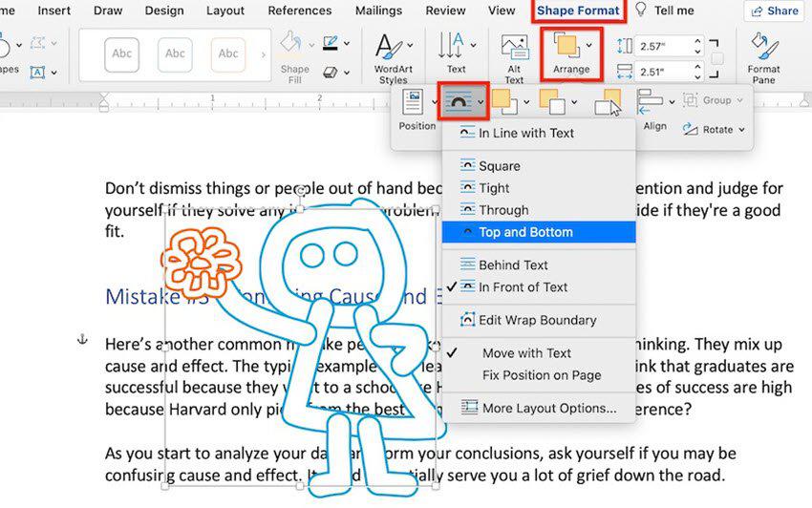Click the Arrange button icon
Screen dimensions: 812x508
[x=566, y=45]
